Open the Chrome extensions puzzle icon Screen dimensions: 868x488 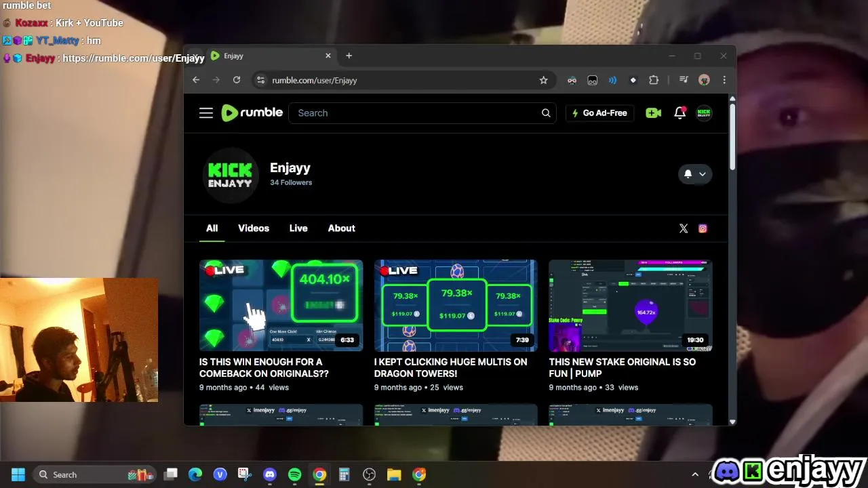pos(654,80)
